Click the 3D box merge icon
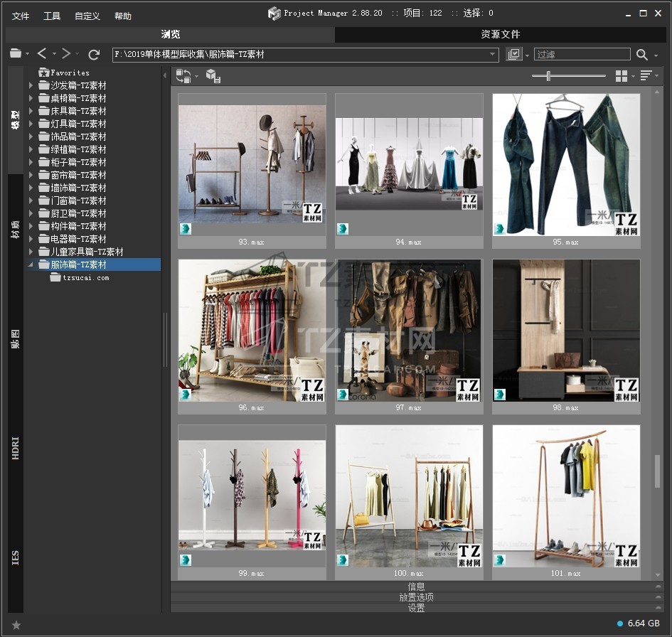 tap(213, 76)
